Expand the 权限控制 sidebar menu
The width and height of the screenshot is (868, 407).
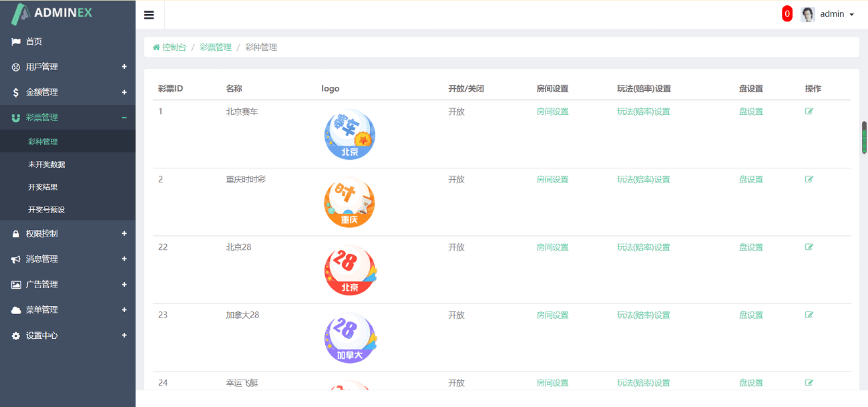click(x=67, y=234)
